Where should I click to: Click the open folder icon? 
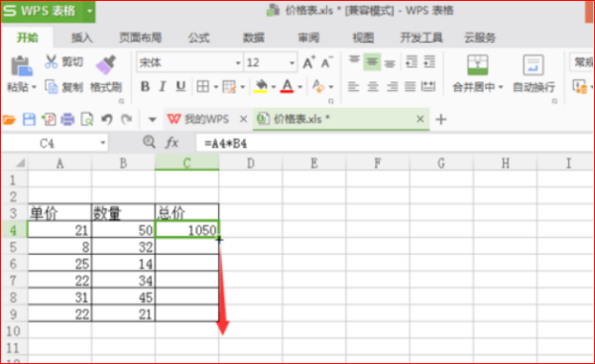coord(9,120)
